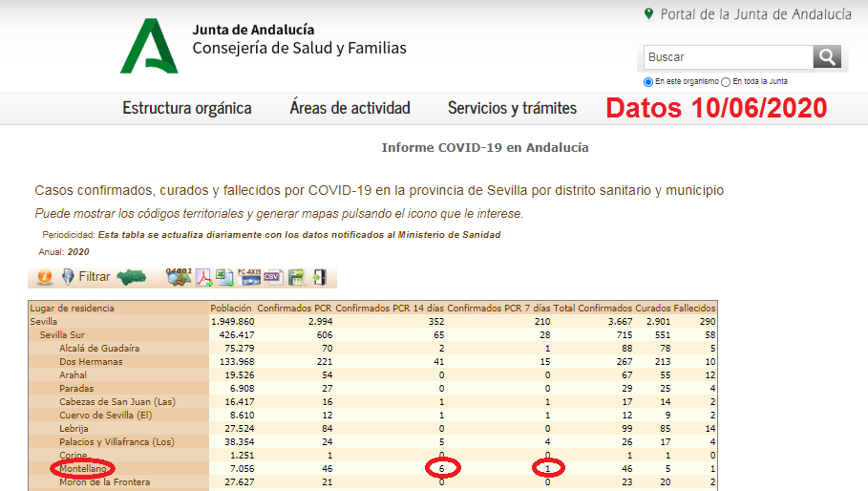Open the Estructura orgánica menu
This screenshot has width=868, height=491.
(187, 108)
